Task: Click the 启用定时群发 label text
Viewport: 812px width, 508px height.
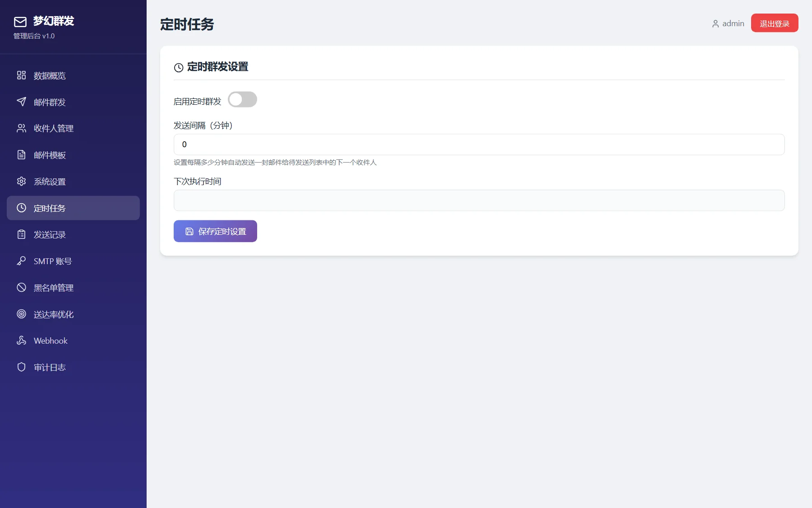Action: click(x=197, y=102)
